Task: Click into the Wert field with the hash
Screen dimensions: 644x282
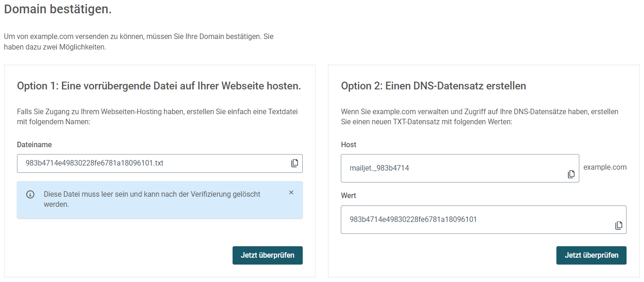Action: (483, 220)
